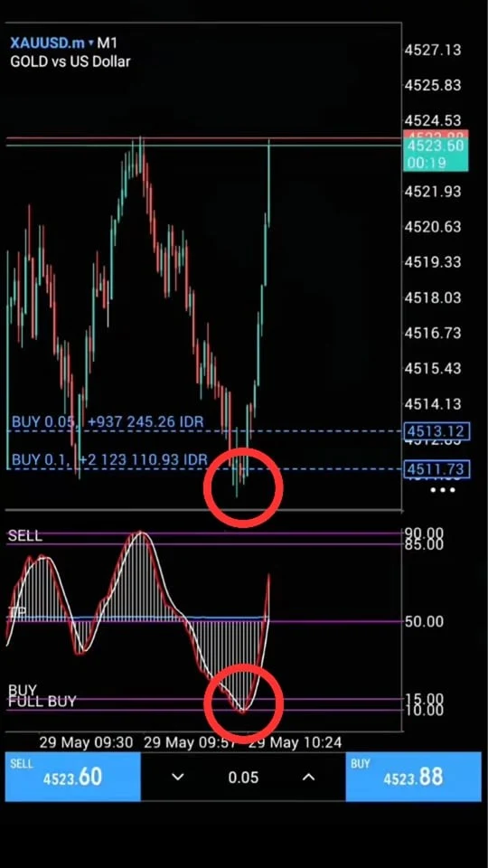
Task: Tap the GOLD vs US Dollar description
Action: pyautogui.click(x=70, y=61)
